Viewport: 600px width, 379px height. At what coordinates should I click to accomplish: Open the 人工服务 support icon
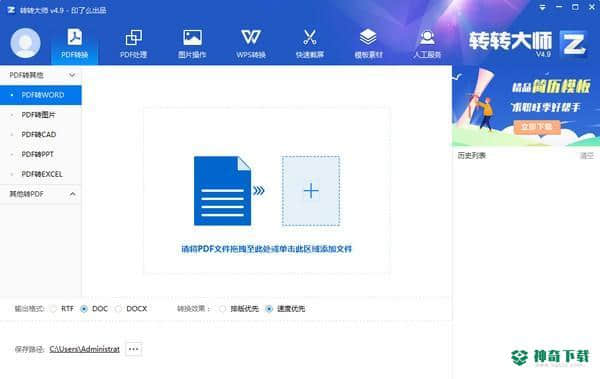coord(427,38)
